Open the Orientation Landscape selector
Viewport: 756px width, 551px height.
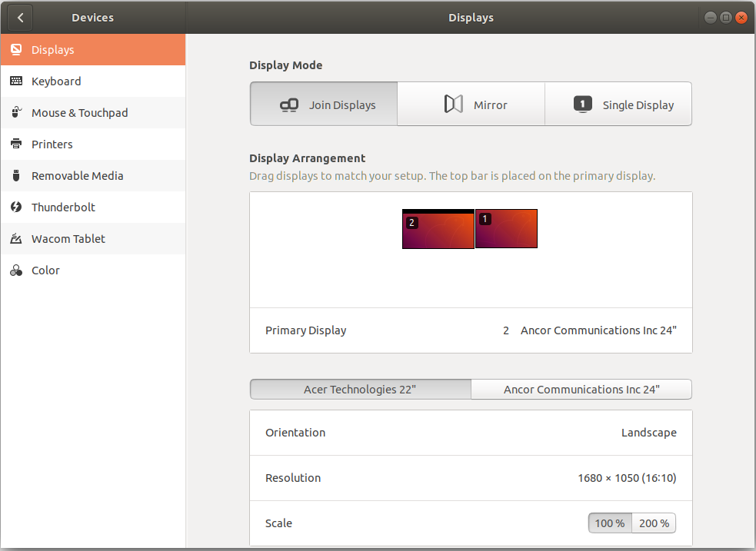471,433
